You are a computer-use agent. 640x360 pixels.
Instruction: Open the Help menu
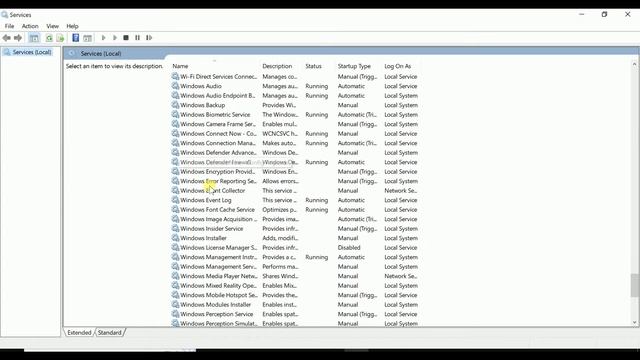tap(72, 26)
